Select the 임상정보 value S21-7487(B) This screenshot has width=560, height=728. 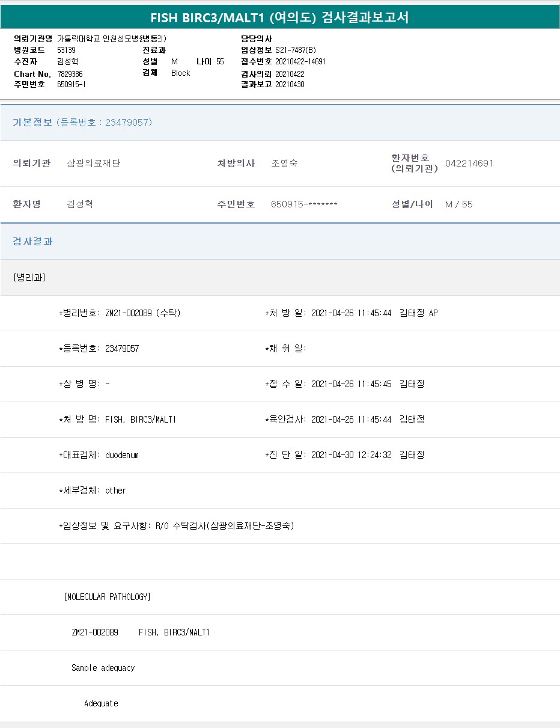tap(295, 50)
